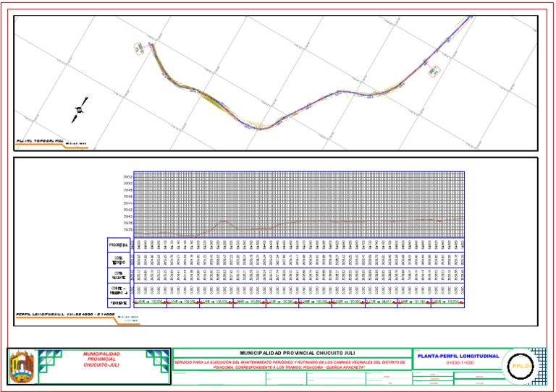This screenshot has width=556, height=392.
Task: Select the left red callout box on the road
Action: 139,48
